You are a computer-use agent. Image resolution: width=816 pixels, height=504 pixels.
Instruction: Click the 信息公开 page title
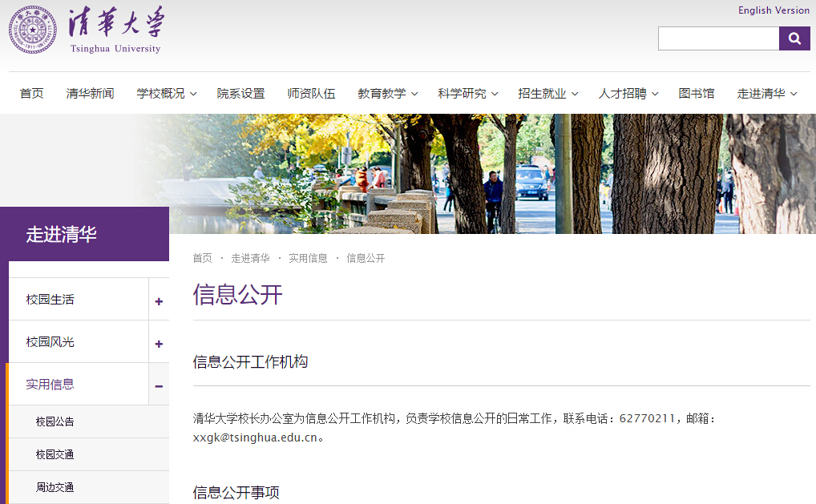(238, 295)
